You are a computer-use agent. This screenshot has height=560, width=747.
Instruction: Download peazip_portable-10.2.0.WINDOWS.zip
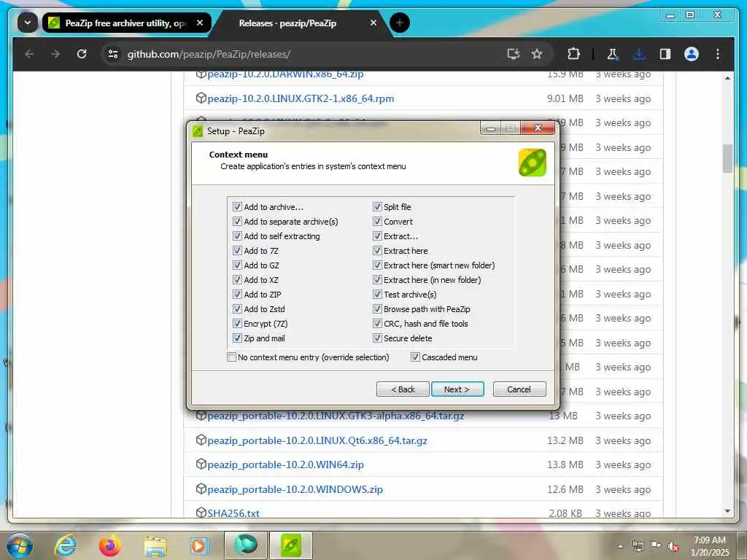click(x=295, y=489)
